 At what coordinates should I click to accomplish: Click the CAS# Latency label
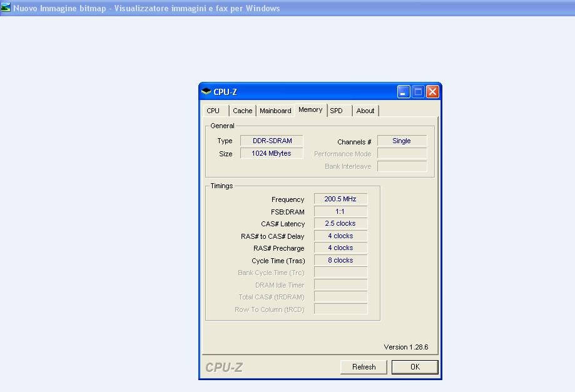click(283, 224)
